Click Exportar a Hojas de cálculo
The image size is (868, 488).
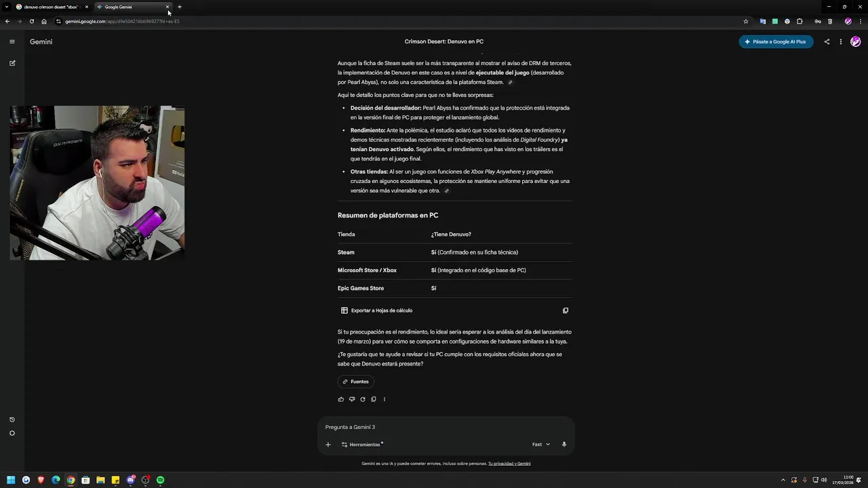[x=376, y=310]
